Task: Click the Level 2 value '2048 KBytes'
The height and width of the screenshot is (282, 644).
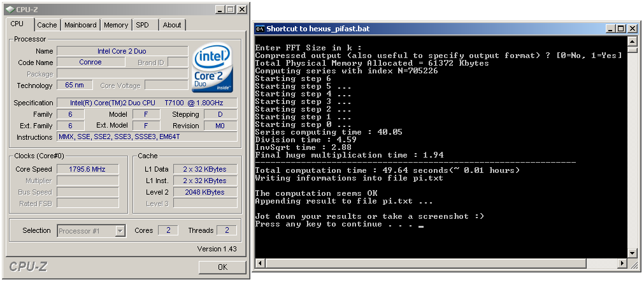Action: pos(205,192)
